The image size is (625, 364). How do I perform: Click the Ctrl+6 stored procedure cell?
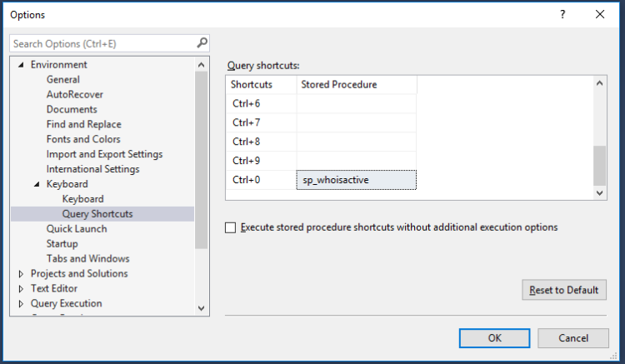click(x=356, y=103)
